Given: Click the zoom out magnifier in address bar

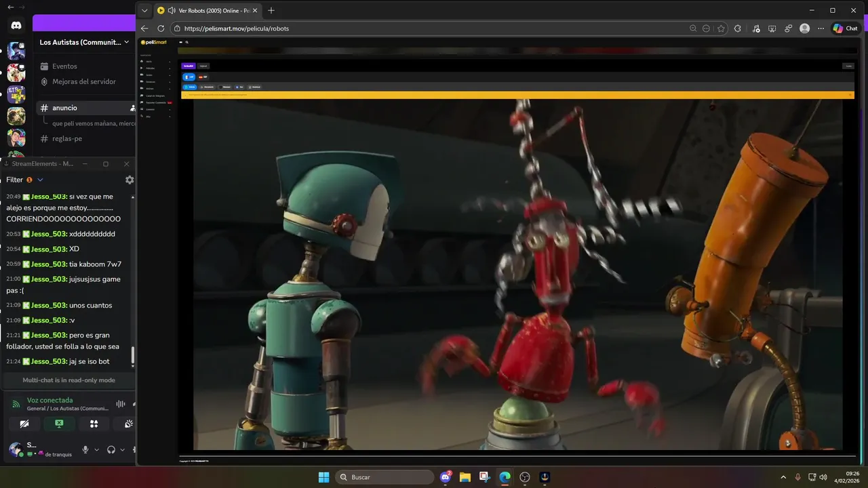Looking at the screenshot, I should coord(692,28).
